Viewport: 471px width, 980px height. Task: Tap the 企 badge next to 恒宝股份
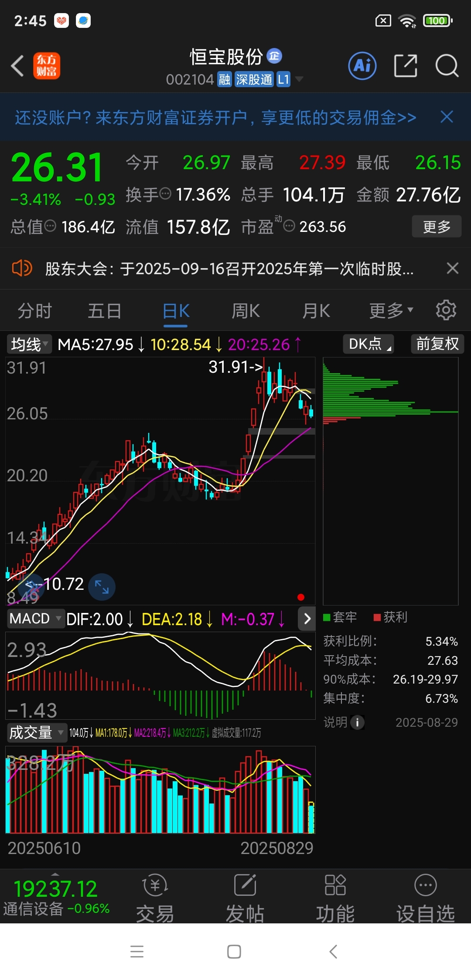[x=274, y=56]
